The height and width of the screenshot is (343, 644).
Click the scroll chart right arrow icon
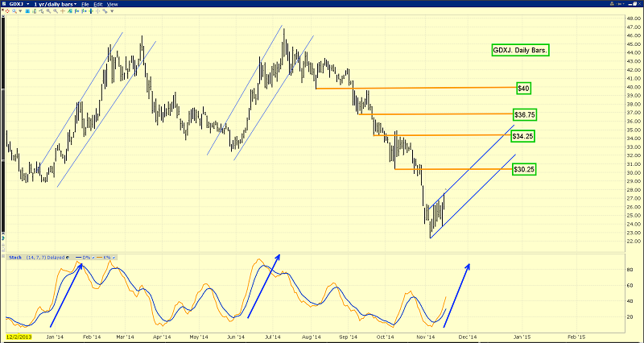point(84,11)
